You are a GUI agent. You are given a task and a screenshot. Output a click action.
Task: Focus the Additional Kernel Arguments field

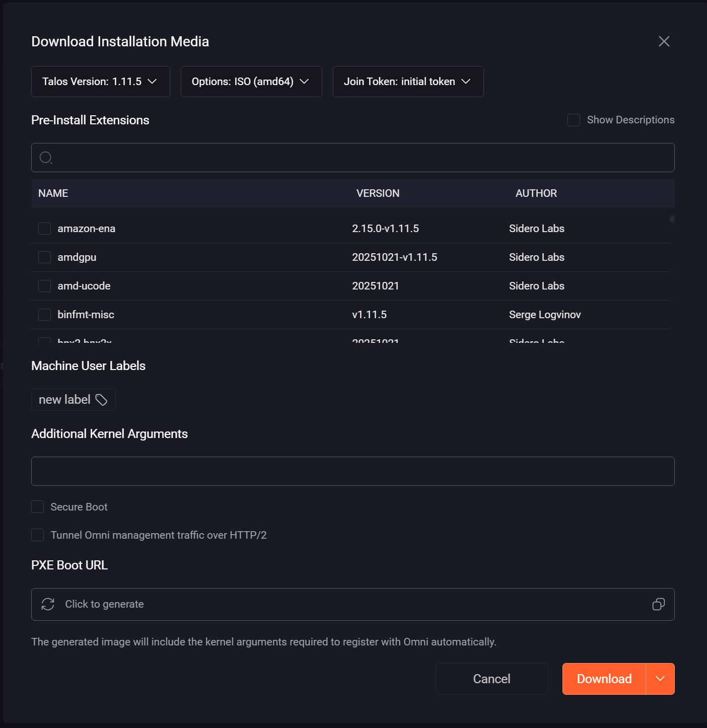(352, 471)
